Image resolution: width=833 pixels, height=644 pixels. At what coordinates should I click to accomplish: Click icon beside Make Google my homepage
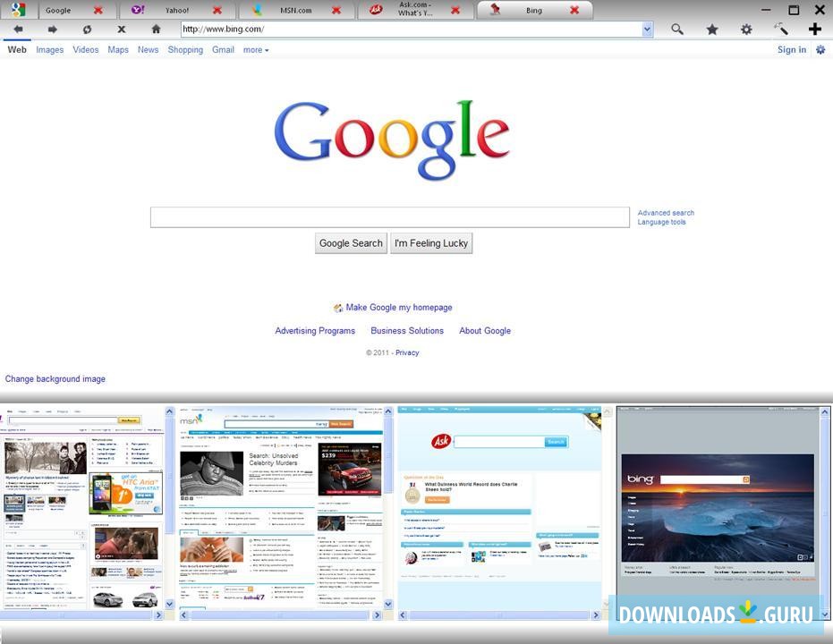coord(338,308)
